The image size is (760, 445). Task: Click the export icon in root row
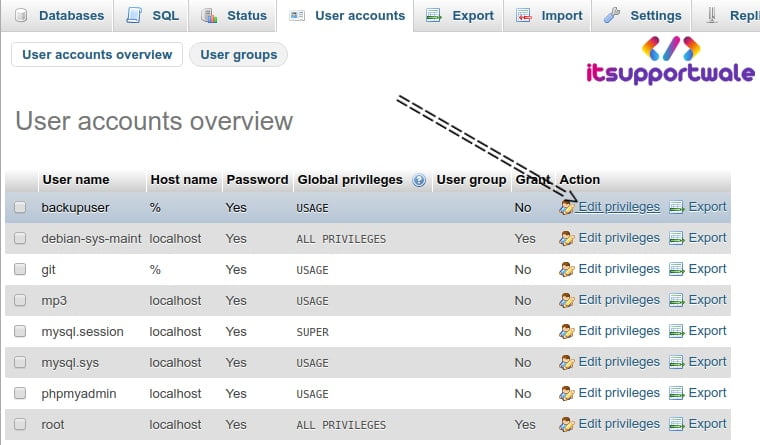click(677, 425)
